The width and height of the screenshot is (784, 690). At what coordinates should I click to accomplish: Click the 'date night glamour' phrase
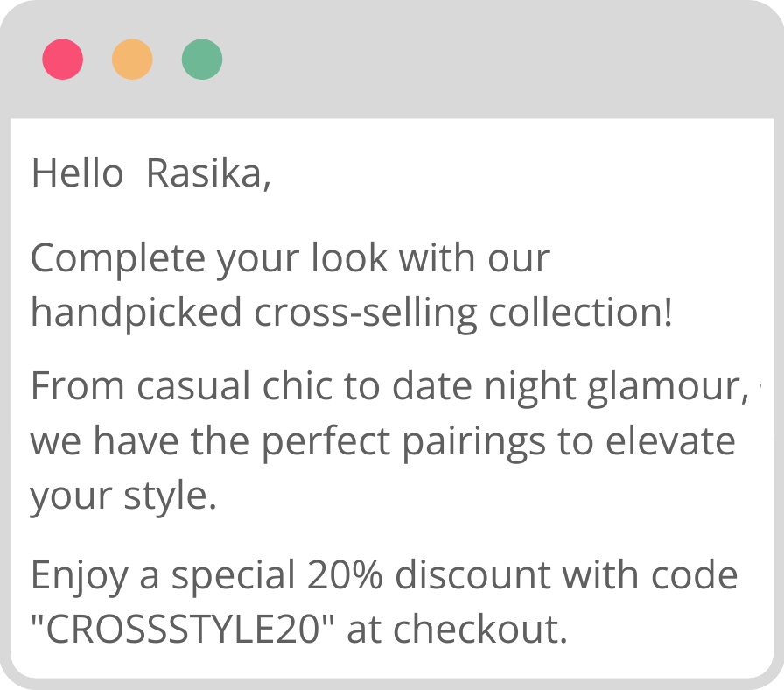pyautogui.click(x=570, y=388)
